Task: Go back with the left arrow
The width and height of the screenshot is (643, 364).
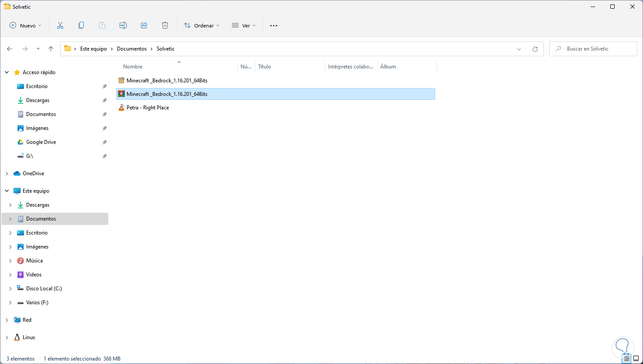Action: [10, 49]
